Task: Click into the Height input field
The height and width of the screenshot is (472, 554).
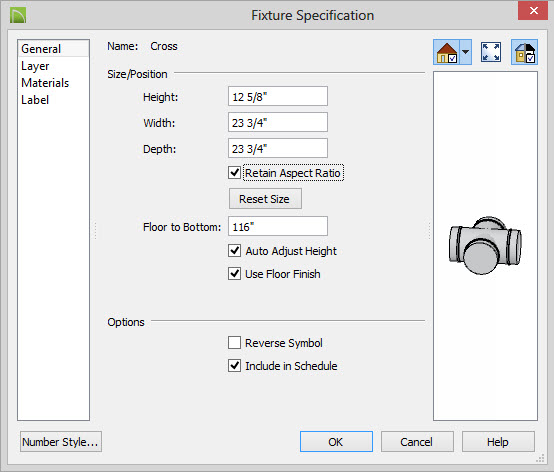Action: [278, 96]
